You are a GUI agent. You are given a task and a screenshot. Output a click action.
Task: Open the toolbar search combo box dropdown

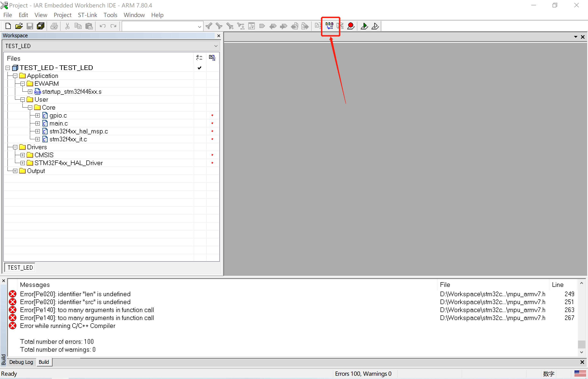(199, 26)
